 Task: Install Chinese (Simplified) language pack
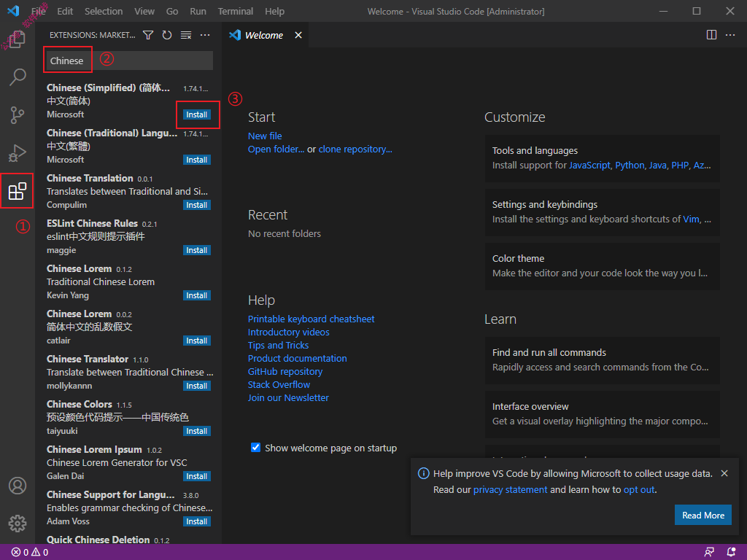[x=197, y=114]
